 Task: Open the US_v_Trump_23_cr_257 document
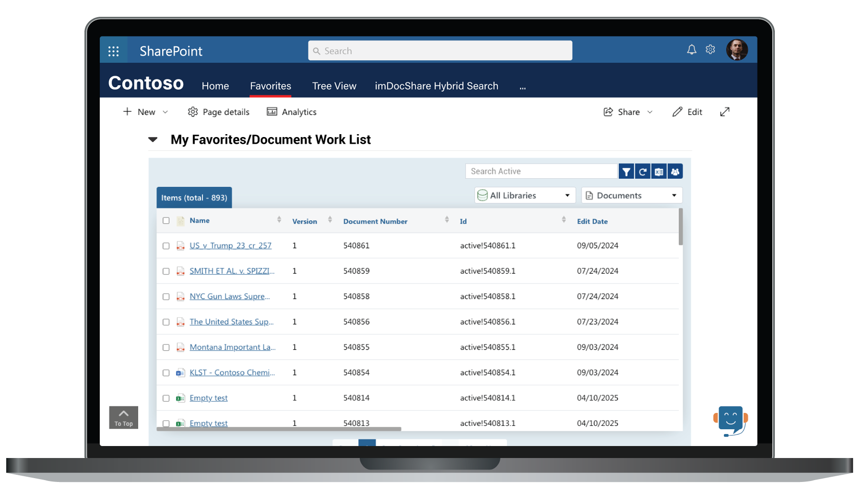coord(231,246)
